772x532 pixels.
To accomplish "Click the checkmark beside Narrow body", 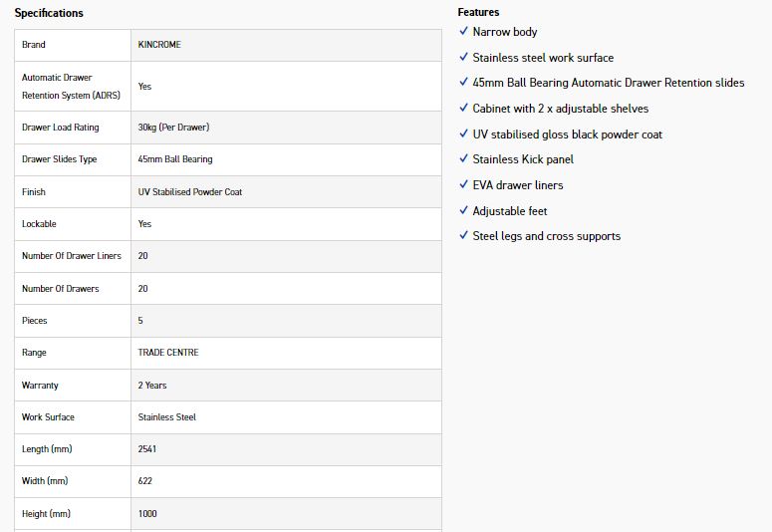I will coord(463,31).
